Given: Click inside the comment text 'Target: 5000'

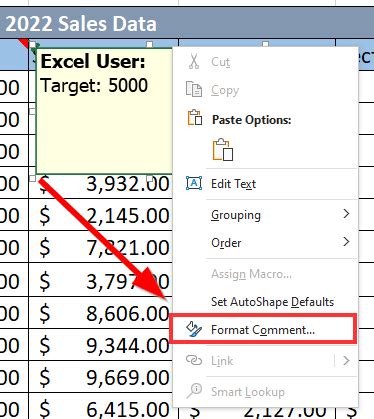Looking at the screenshot, I should (94, 86).
